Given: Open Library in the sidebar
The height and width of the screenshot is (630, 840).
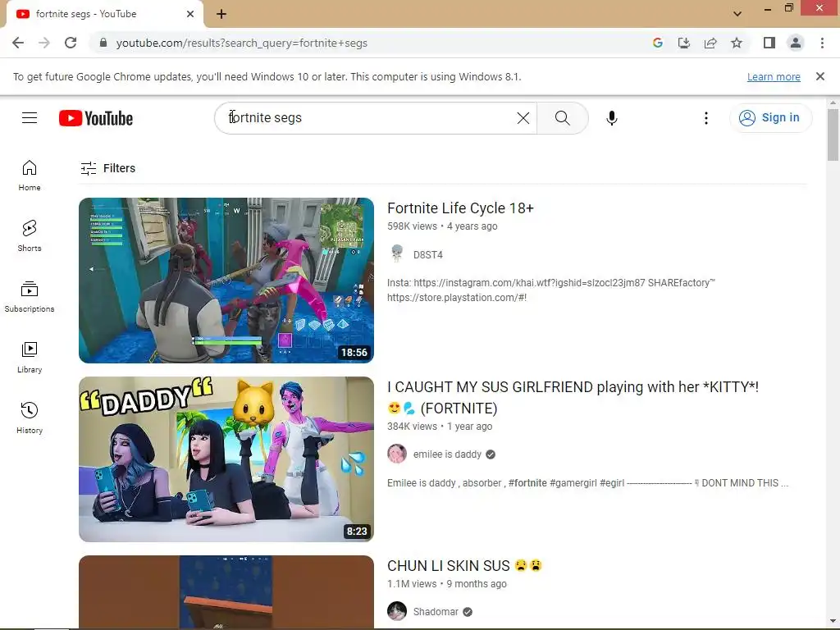Looking at the screenshot, I should click(30, 358).
